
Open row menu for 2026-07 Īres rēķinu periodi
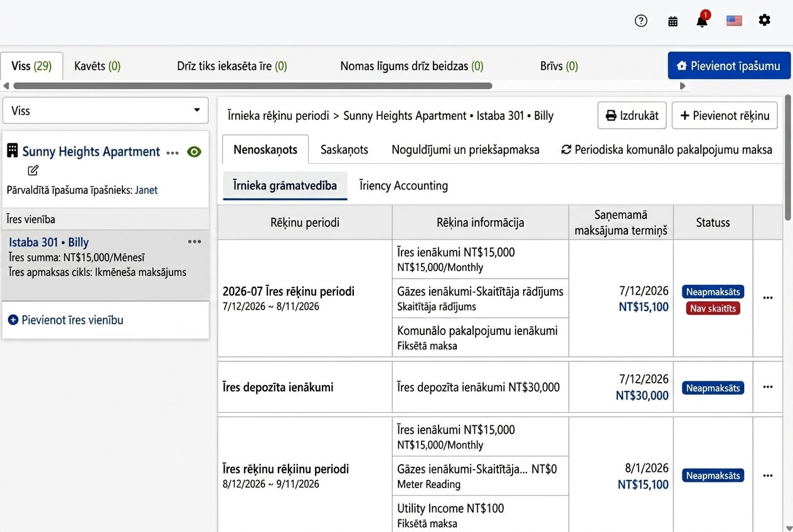tap(768, 298)
